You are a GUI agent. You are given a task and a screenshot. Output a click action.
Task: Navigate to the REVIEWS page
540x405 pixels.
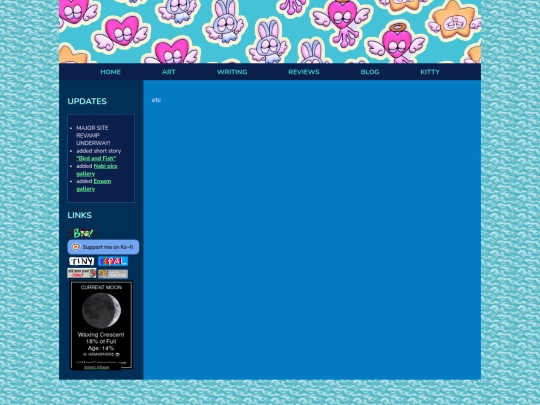click(x=304, y=72)
